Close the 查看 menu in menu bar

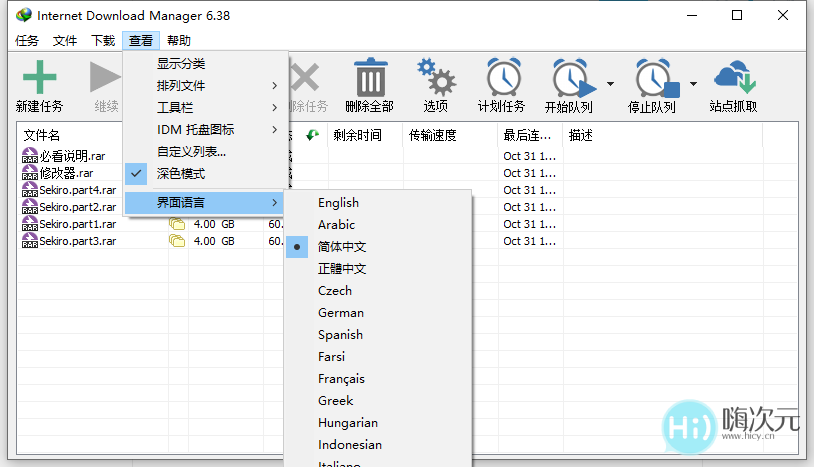coord(141,40)
